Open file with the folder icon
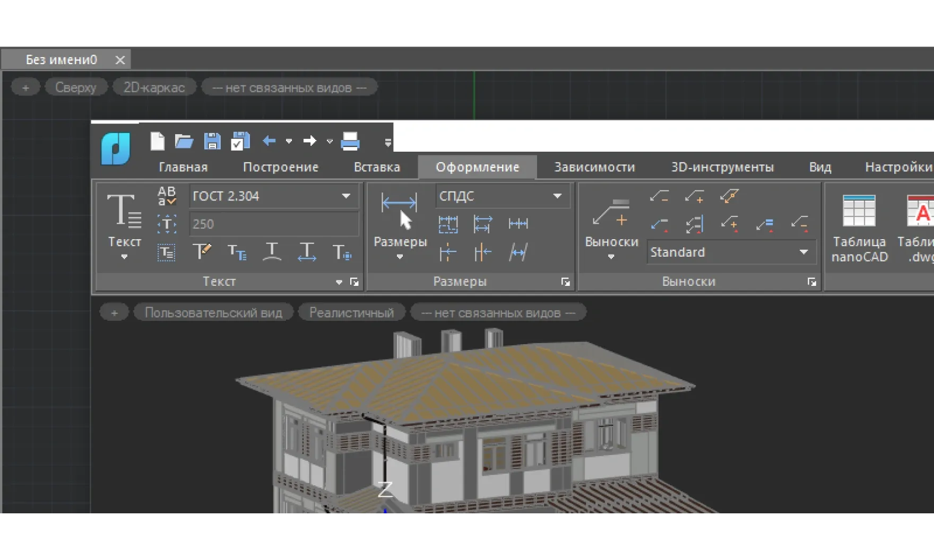 [x=184, y=141]
